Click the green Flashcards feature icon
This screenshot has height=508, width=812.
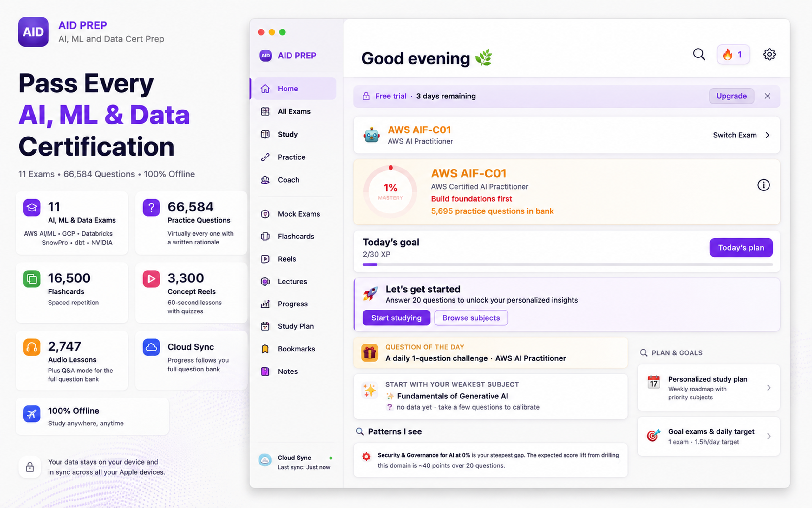coord(32,279)
